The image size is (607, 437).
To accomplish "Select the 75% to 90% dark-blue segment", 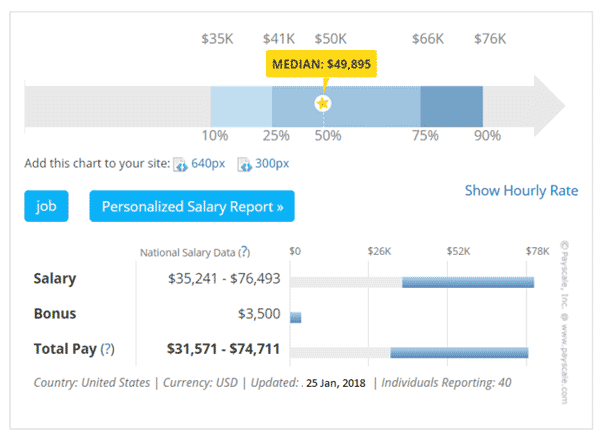I will [451, 104].
